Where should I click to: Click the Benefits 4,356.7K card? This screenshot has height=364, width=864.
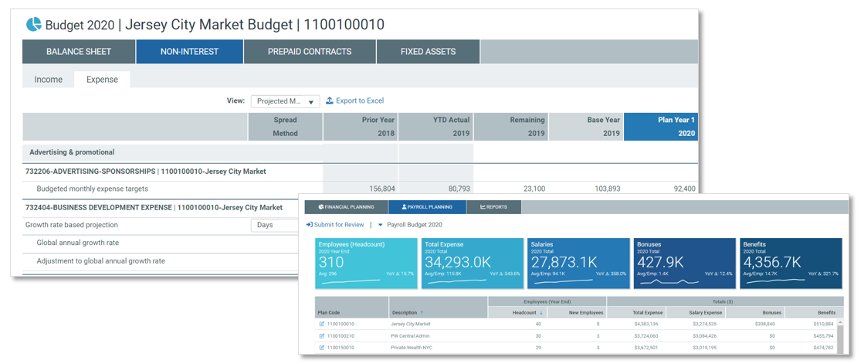tap(791, 263)
